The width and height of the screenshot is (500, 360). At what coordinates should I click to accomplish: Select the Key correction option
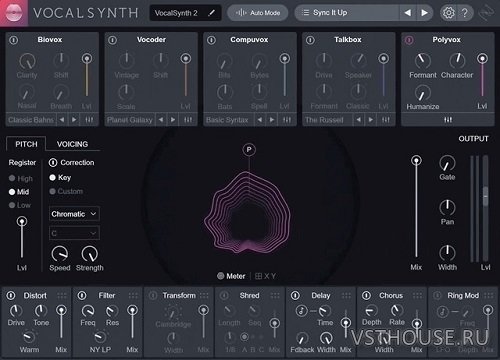(x=60, y=177)
